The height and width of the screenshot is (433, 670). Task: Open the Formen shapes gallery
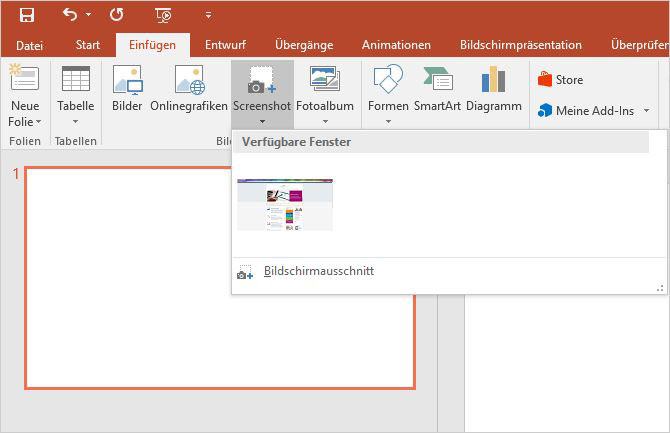388,88
